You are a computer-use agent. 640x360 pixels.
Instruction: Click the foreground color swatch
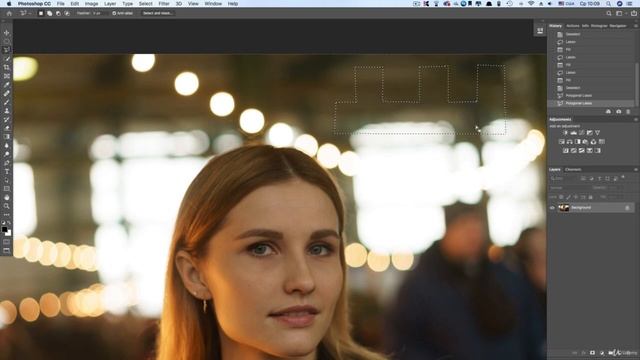coord(4,230)
